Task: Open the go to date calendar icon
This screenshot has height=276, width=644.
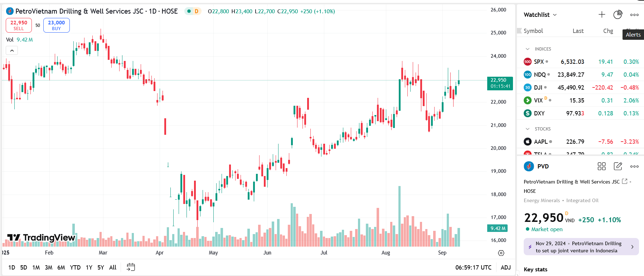Action: pos(131,267)
